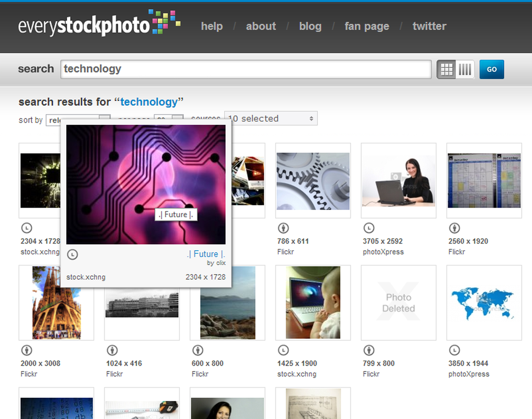Open the Photo Deleted placeholder thumbnail
This screenshot has height=419, width=532.
point(398,303)
